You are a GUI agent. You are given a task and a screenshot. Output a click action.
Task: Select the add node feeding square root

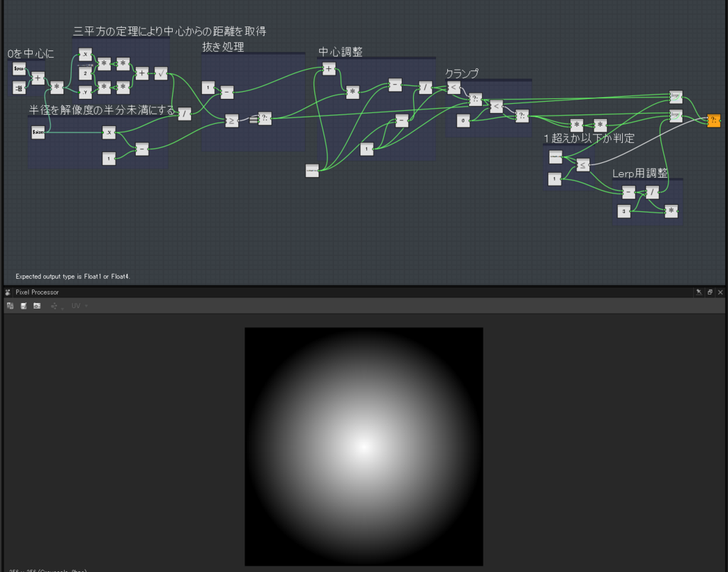141,73
